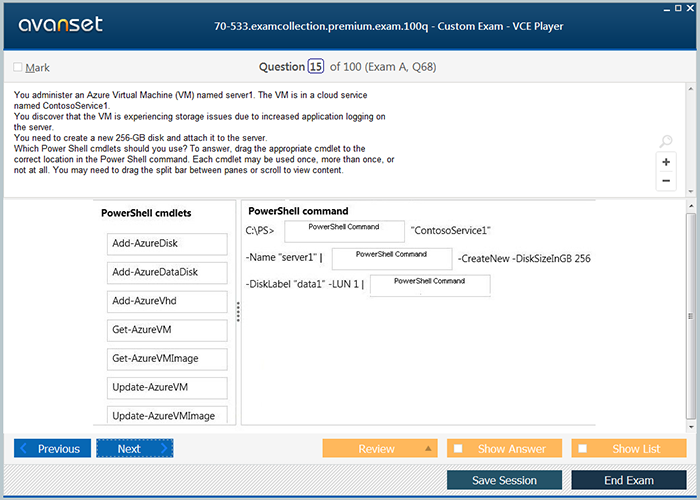This screenshot has height=500, width=700.
Task: Zoom out with the minus icon
Action: 666,181
